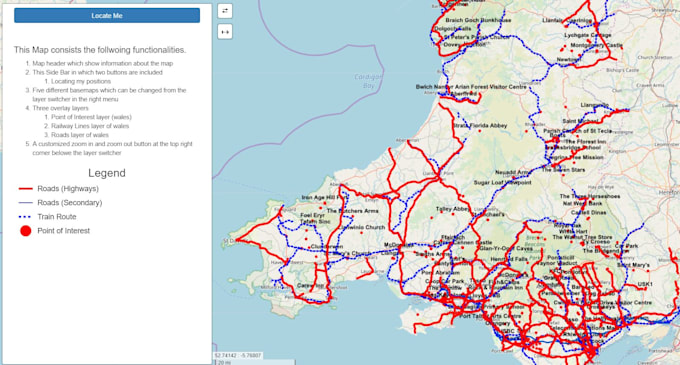Click 'Point of Interest layer (wales)' list item
Viewport: 680px width, 365px height.
coord(91,117)
